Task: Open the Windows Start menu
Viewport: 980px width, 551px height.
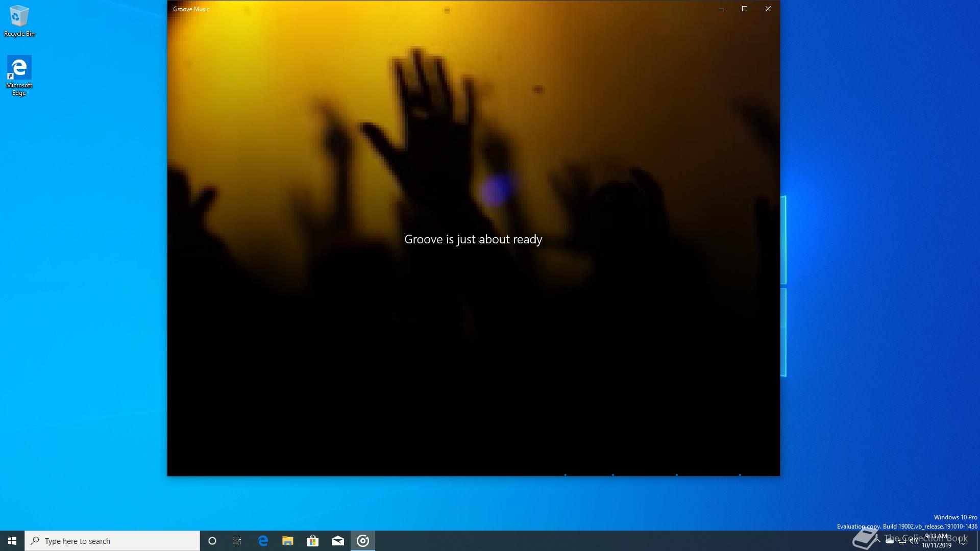Action: (x=12, y=541)
